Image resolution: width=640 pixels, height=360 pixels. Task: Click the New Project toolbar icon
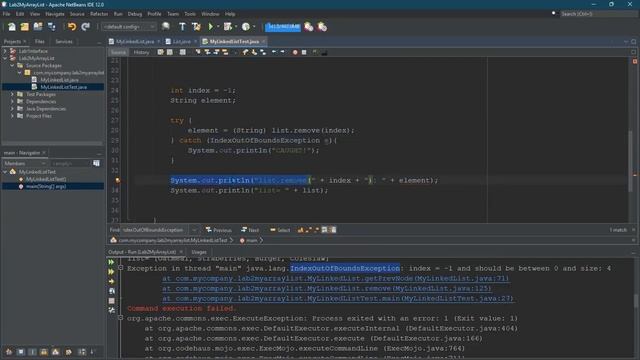25,27
